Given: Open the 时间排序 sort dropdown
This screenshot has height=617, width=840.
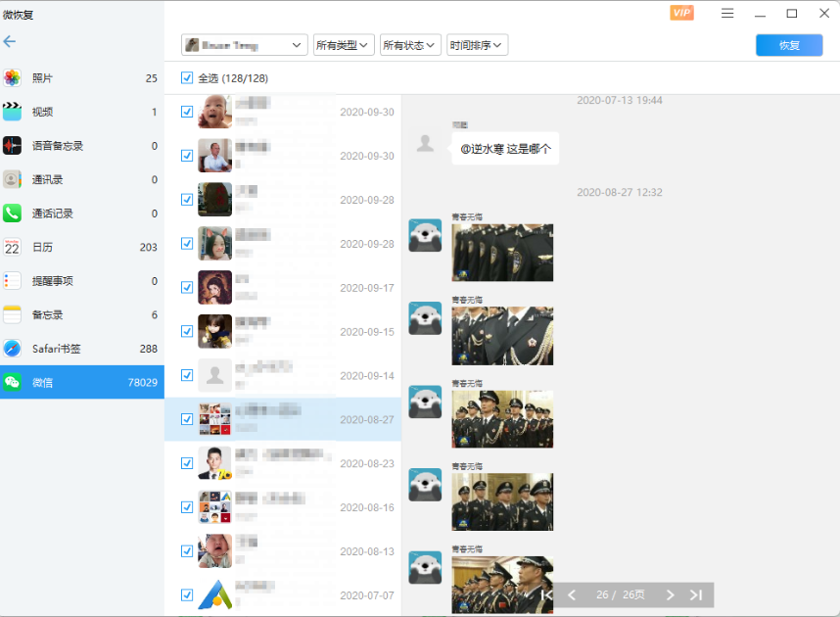Looking at the screenshot, I should 478,45.
